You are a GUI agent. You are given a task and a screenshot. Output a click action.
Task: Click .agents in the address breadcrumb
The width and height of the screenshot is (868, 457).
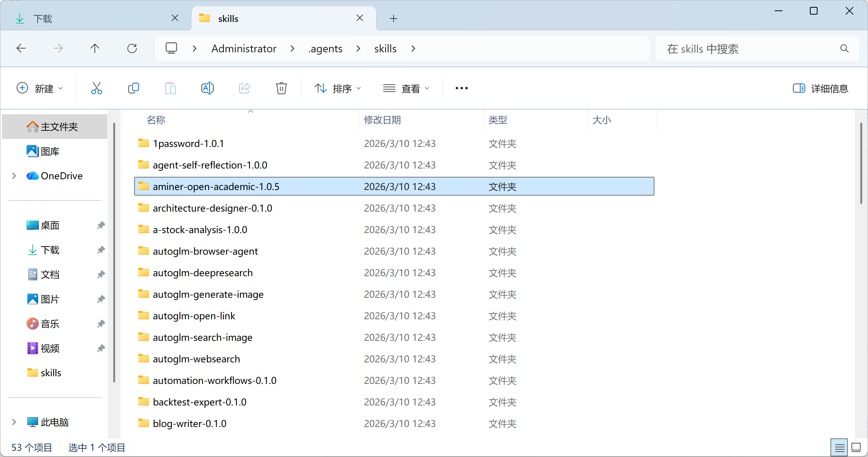[325, 48]
